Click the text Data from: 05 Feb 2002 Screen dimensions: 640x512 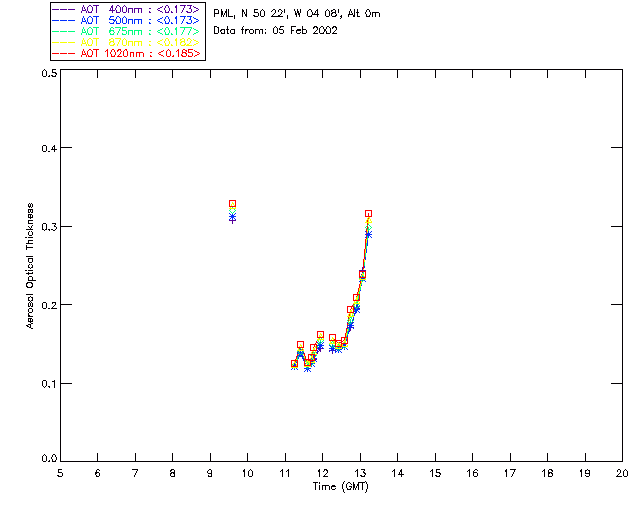click(x=276, y=31)
